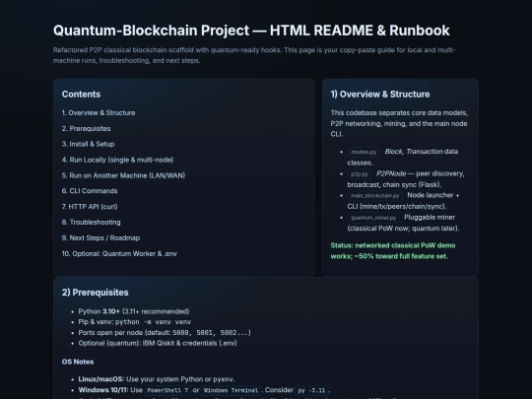Click the py -3.11 code tag

click(311, 390)
